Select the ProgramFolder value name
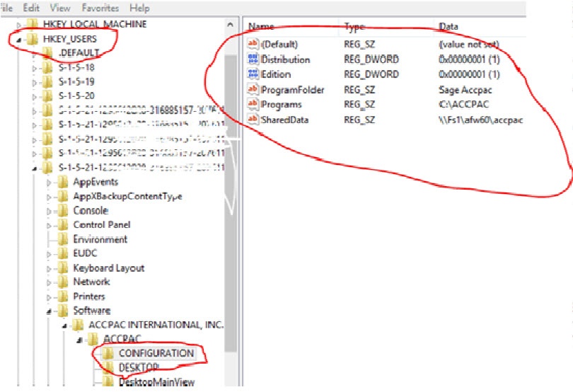 pos(292,90)
